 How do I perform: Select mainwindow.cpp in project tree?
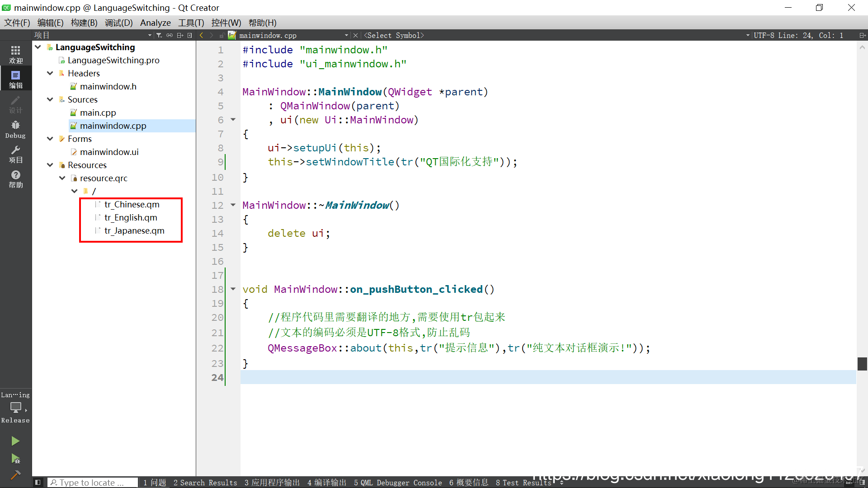pyautogui.click(x=113, y=126)
